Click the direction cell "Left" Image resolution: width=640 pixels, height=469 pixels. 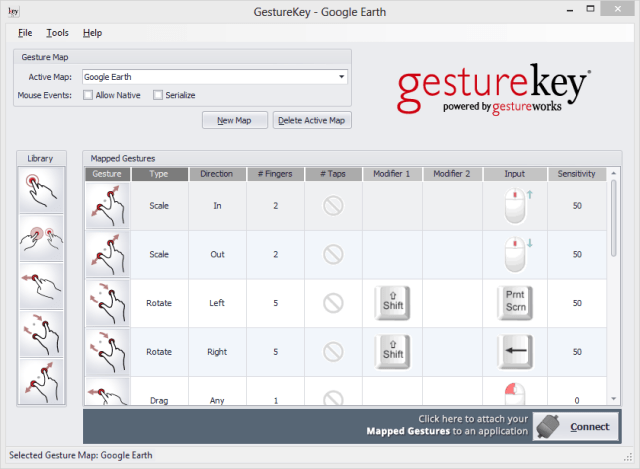click(217, 303)
